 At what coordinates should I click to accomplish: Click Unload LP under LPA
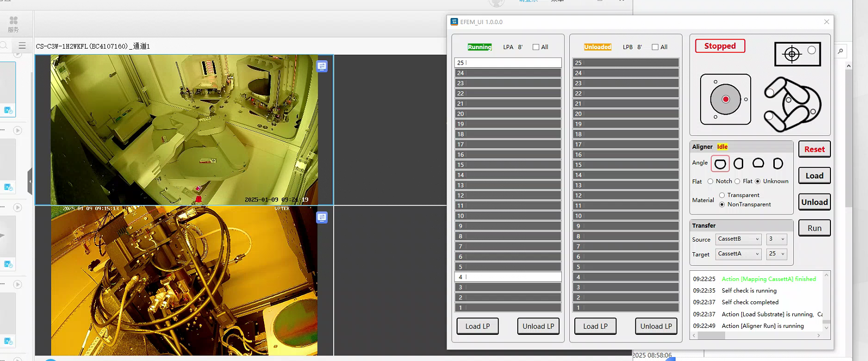538,326
